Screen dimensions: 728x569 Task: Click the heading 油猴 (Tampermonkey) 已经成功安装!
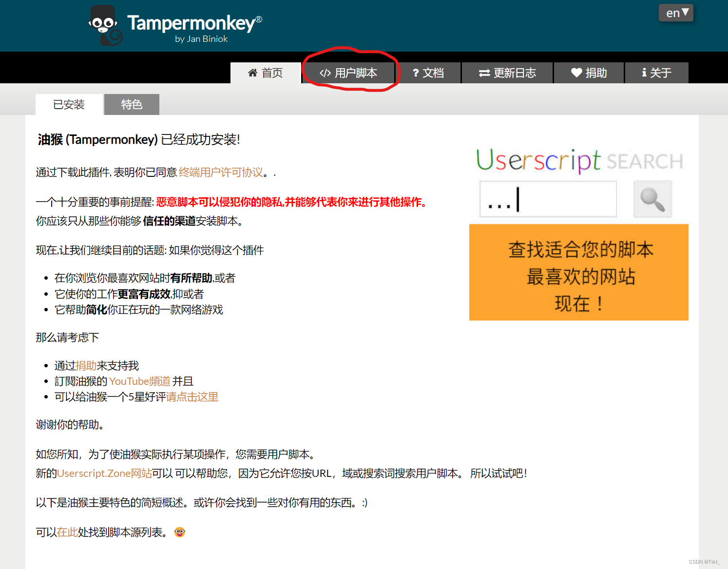pos(139,140)
